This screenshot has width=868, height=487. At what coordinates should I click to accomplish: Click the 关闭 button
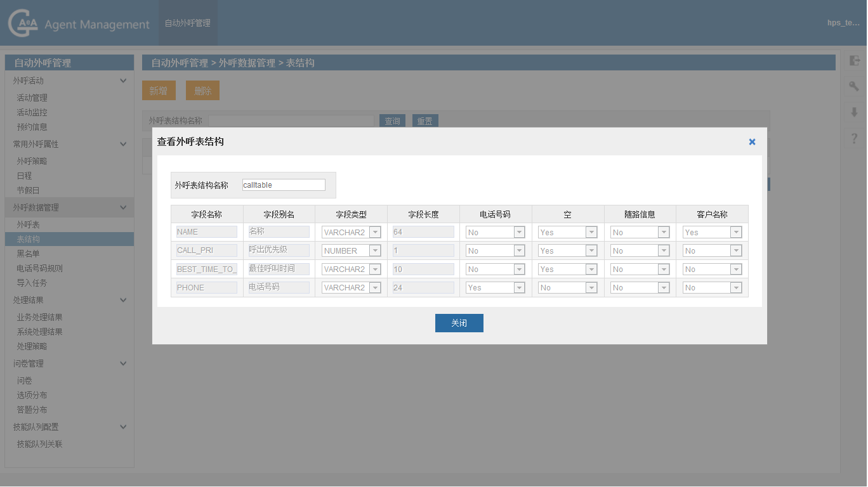(x=459, y=323)
